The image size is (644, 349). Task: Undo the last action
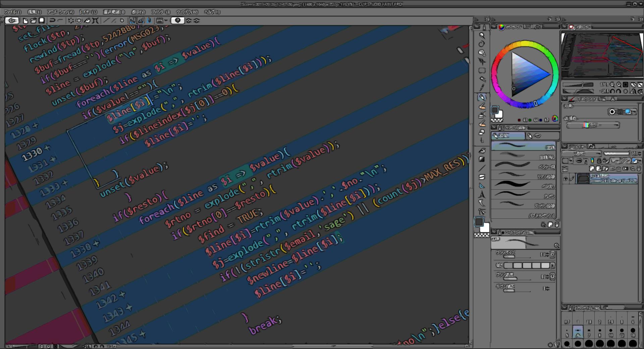[x=52, y=20]
